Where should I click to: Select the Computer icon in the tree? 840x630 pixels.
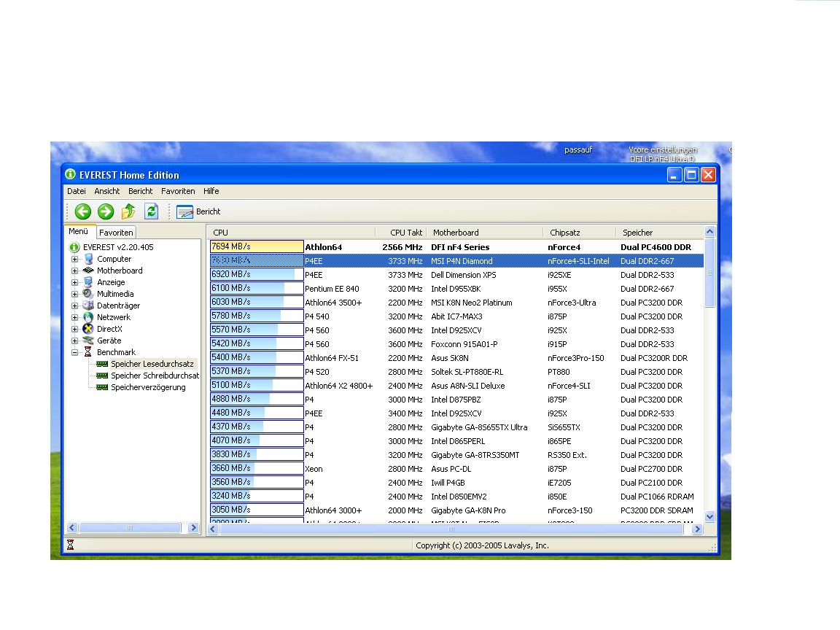[x=88, y=259]
